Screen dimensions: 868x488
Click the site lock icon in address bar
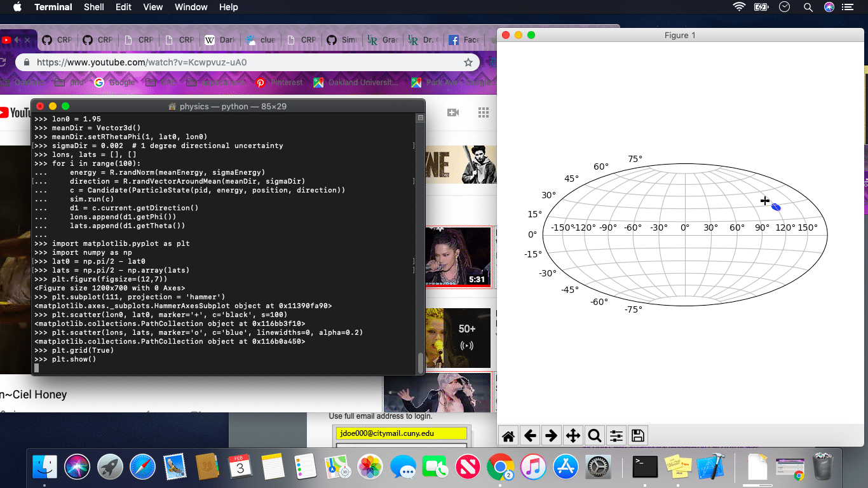27,62
